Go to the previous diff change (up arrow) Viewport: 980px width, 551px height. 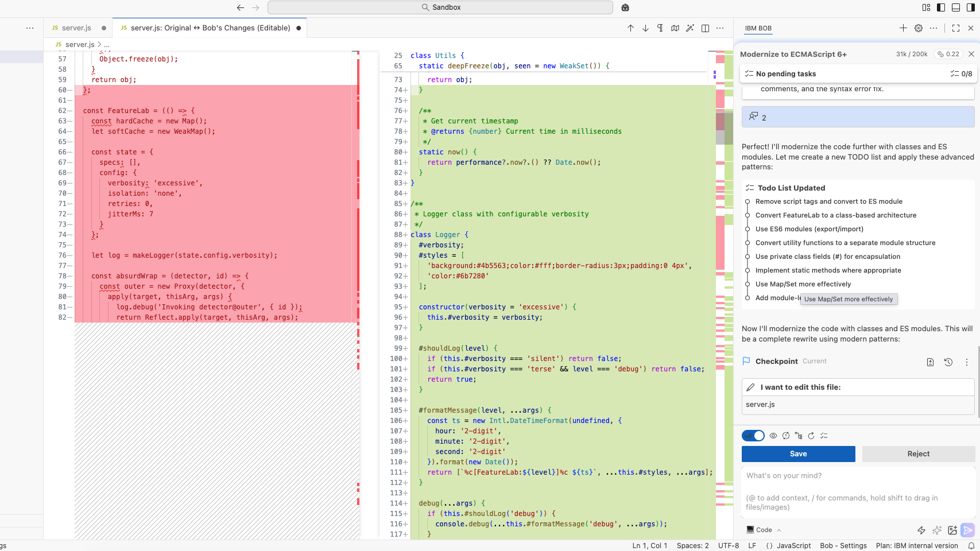click(x=630, y=28)
